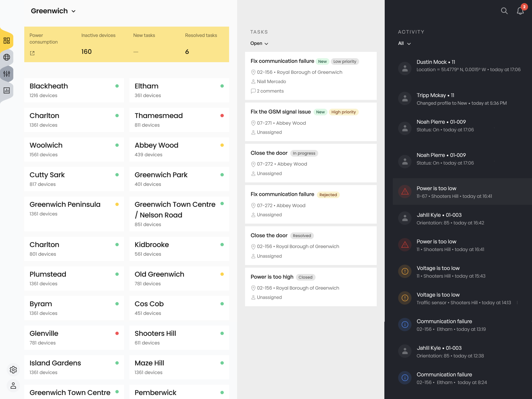Open notifications via the bell icon
Screen dimensions: 532x399
click(520, 11)
